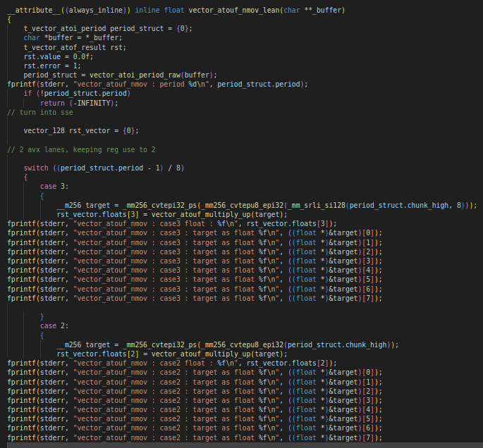Click the 't_vector_atof_result rst;' declaration
The width and height of the screenshot is (483, 448).
coord(75,47)
